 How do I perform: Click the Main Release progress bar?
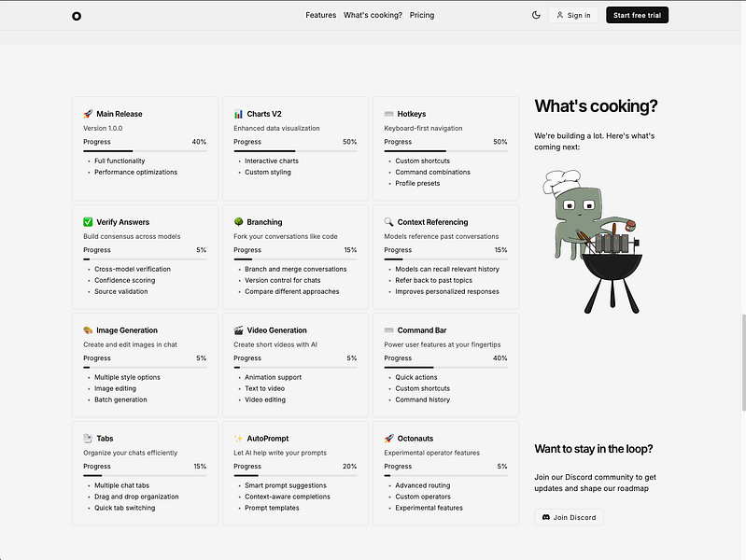[x=145, y=150]
